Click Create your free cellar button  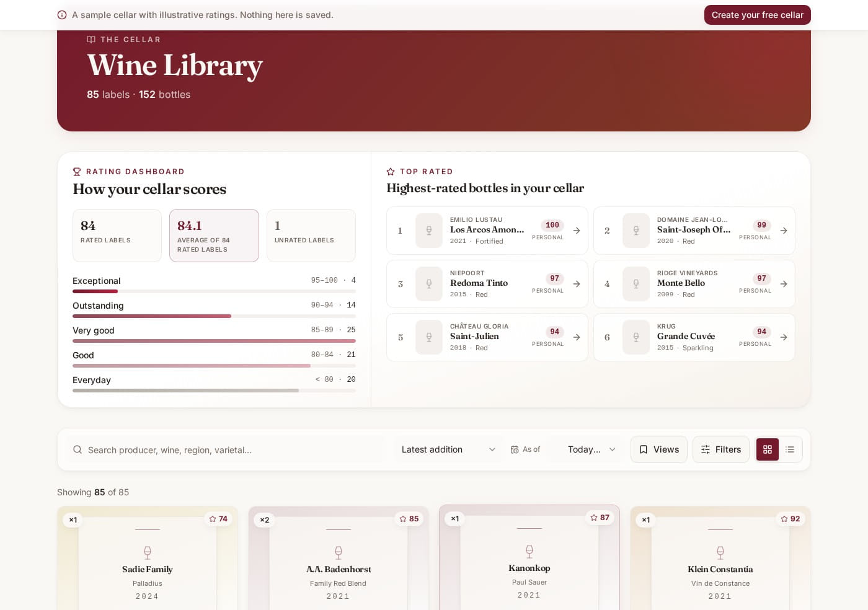pos(758,15)
